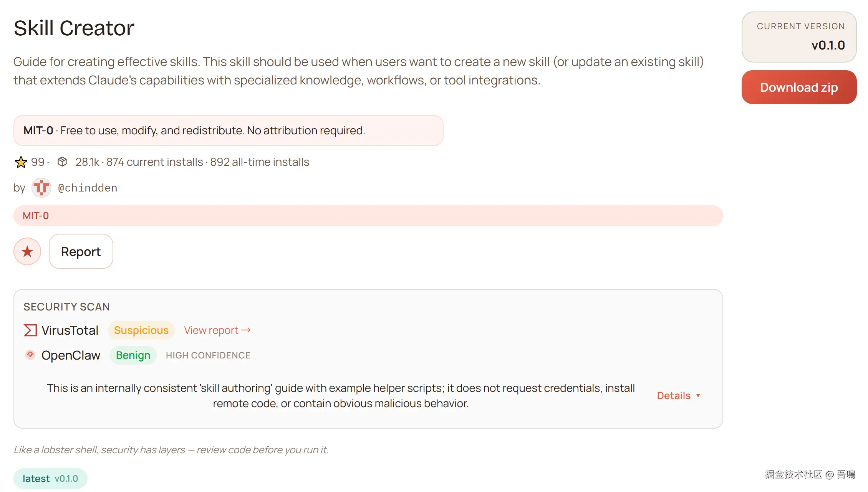Click the Skill Creator title heading
Viewport: 868px width, 492px height.
coord(74,28)
